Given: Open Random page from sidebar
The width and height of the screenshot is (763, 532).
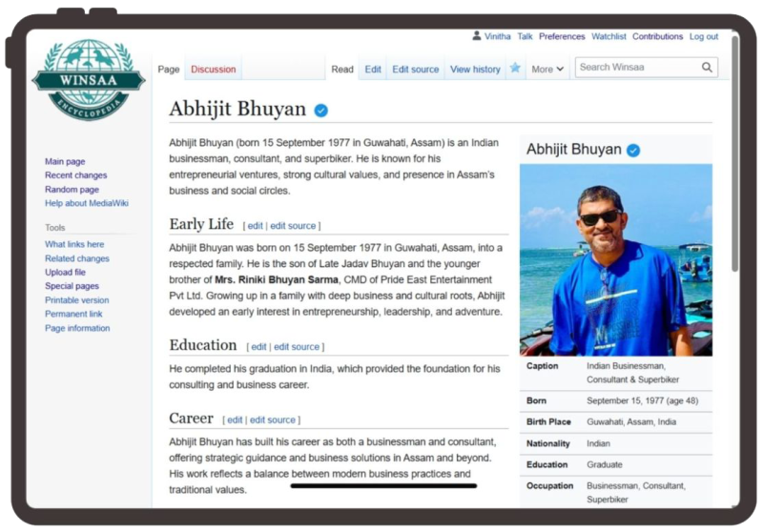Looking at the screenshot, I should pyautogui.click(x=71, y=189).
